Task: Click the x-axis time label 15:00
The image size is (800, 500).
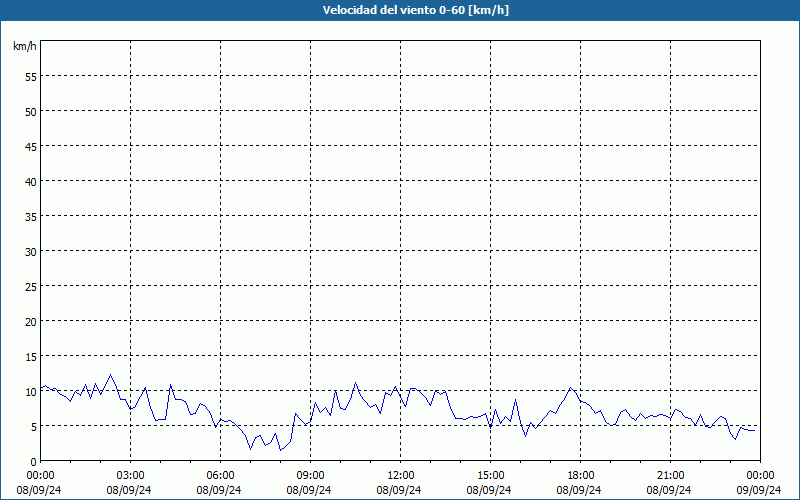Action: coord(490,476)
